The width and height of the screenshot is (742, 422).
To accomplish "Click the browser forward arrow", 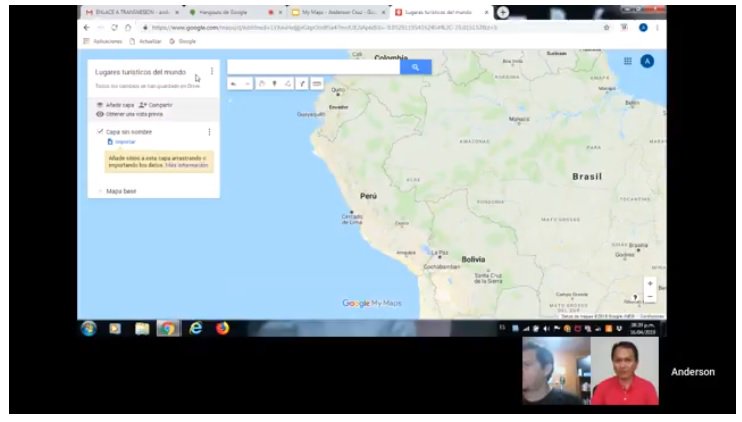I will (x=100, y=28).
